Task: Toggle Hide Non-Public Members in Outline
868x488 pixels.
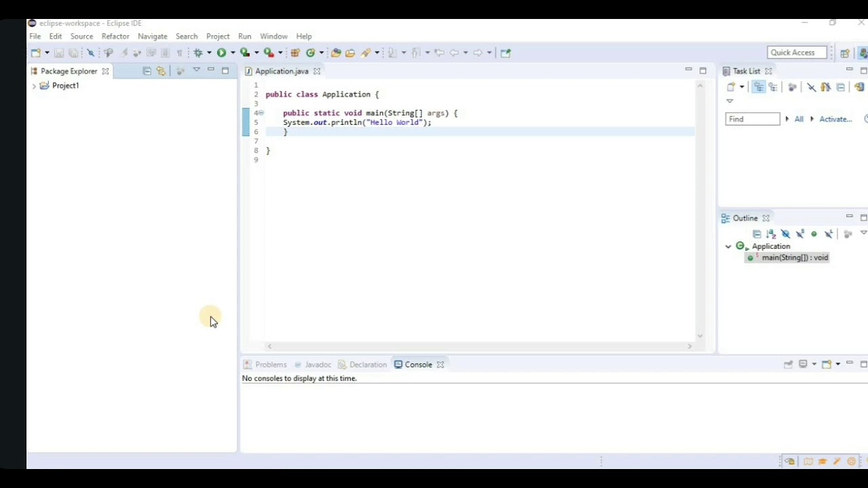Action: pos(814,235)
